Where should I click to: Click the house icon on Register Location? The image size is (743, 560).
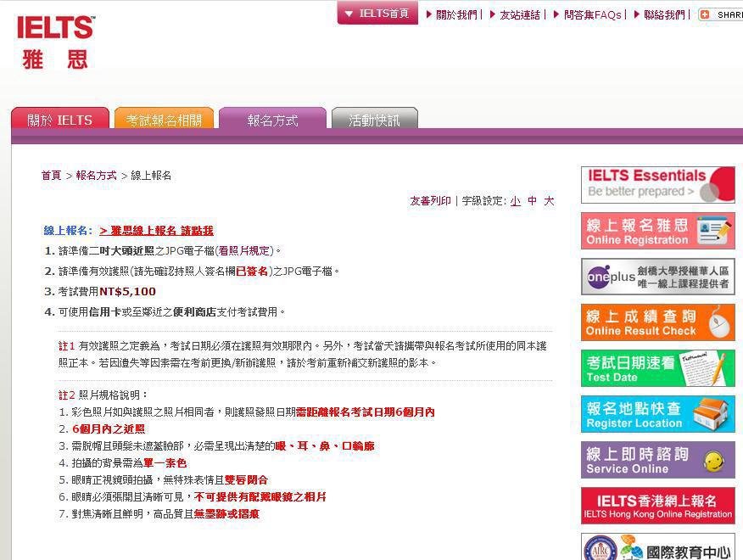tap(711, 413)
